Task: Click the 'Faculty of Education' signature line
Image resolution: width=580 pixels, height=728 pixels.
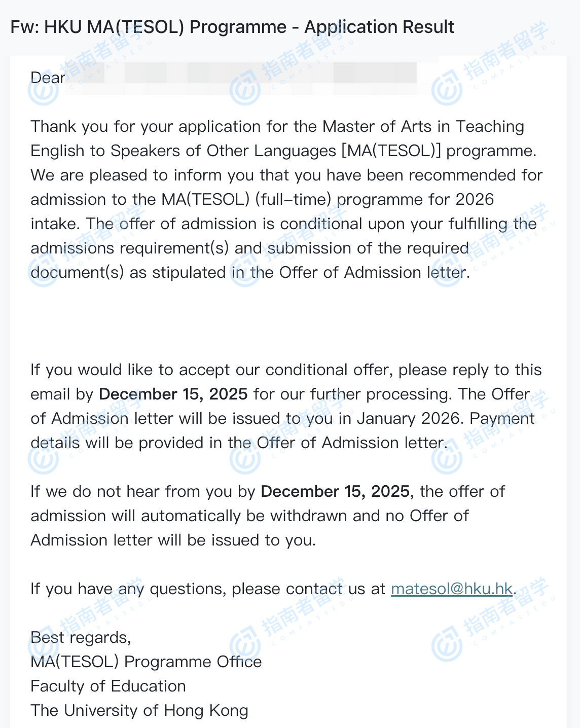Action: click(x=108, y=686)
